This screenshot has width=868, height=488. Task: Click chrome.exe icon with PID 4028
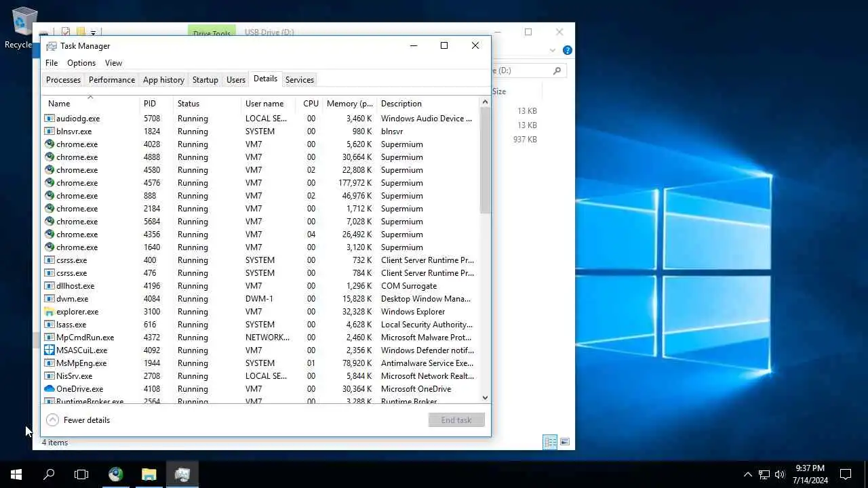point(50,144)
